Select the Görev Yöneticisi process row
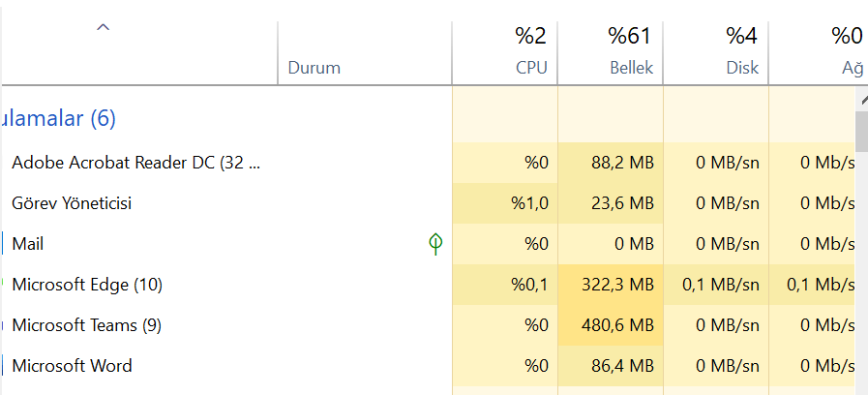 [72, 203]
